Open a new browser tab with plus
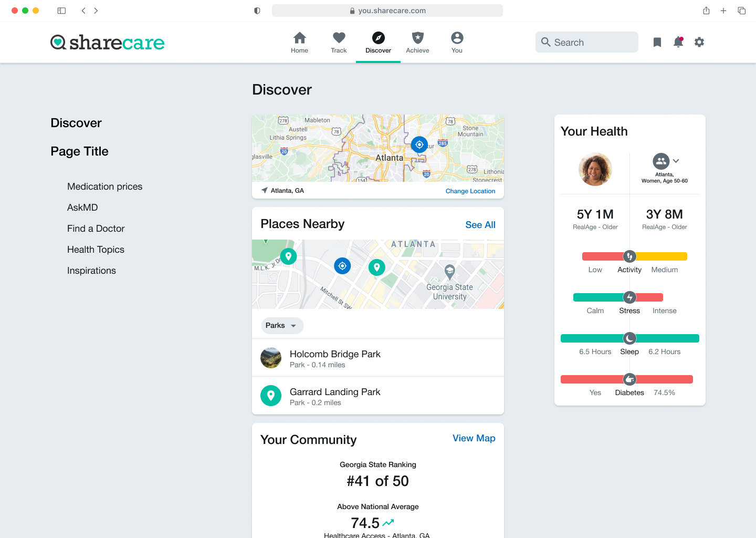 tap(723, 11)
